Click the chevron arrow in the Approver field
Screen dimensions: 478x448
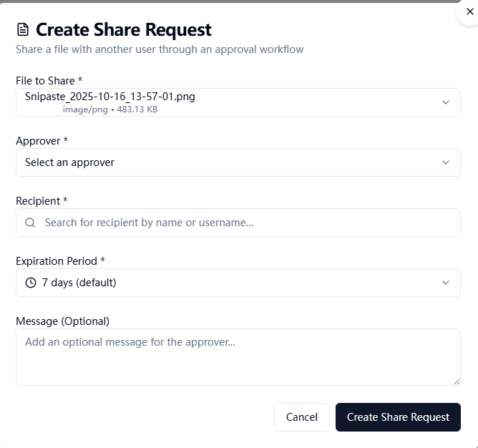coord(446,162)
